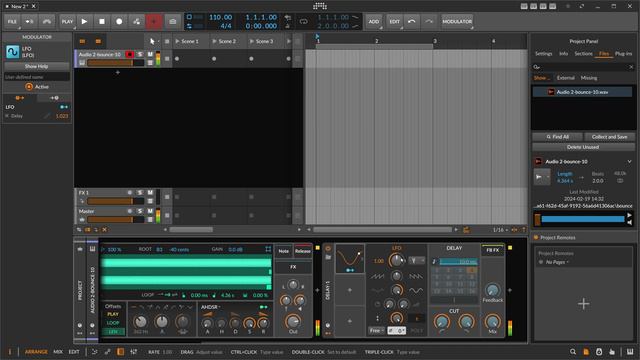Expand Audio 2-bounce-10 file details chevron

(x=629, y=162)
